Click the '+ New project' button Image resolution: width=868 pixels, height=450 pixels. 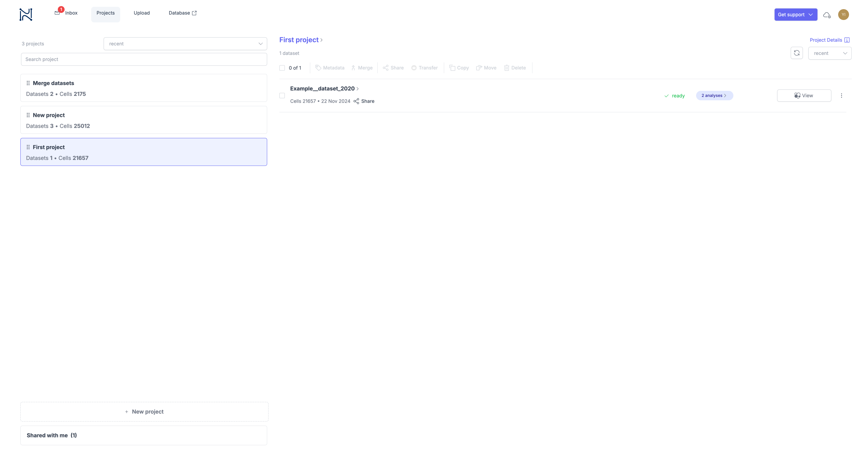click(144, 412)
